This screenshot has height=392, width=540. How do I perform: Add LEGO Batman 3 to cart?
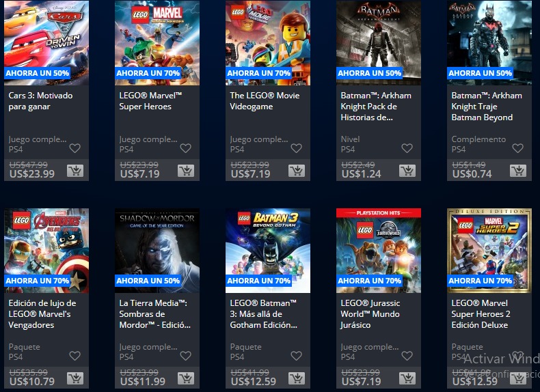297,378
